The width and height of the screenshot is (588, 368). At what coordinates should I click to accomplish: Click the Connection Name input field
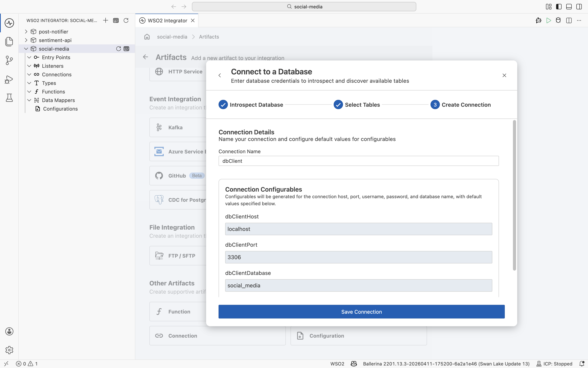(x=359, y=161)
